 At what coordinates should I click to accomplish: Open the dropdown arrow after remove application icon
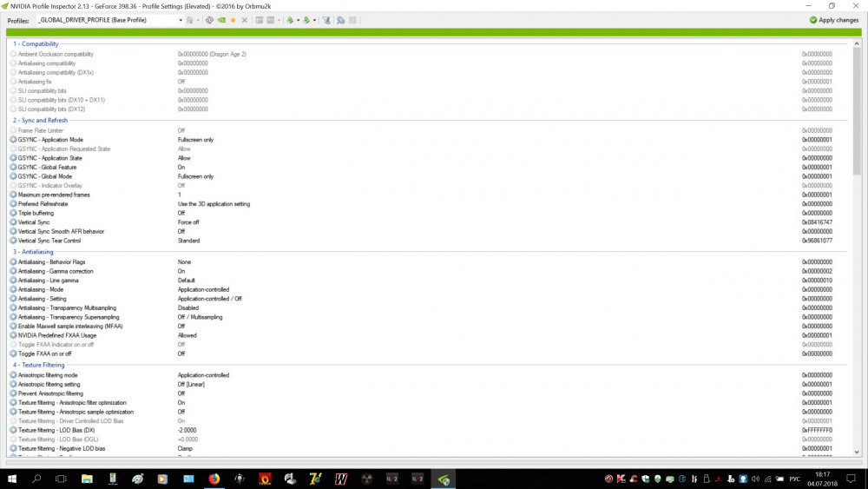[279, 20]
